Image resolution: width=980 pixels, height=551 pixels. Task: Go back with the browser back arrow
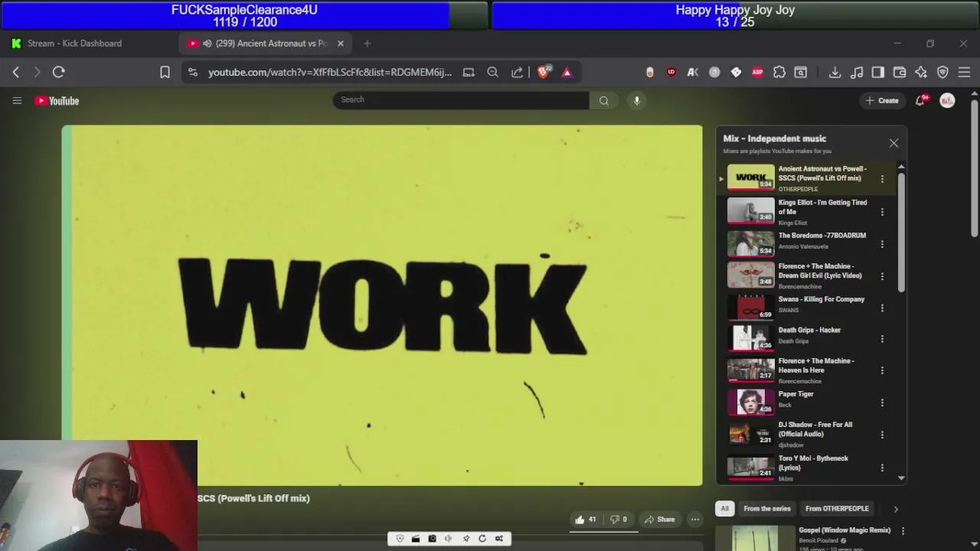pos(16,72)
